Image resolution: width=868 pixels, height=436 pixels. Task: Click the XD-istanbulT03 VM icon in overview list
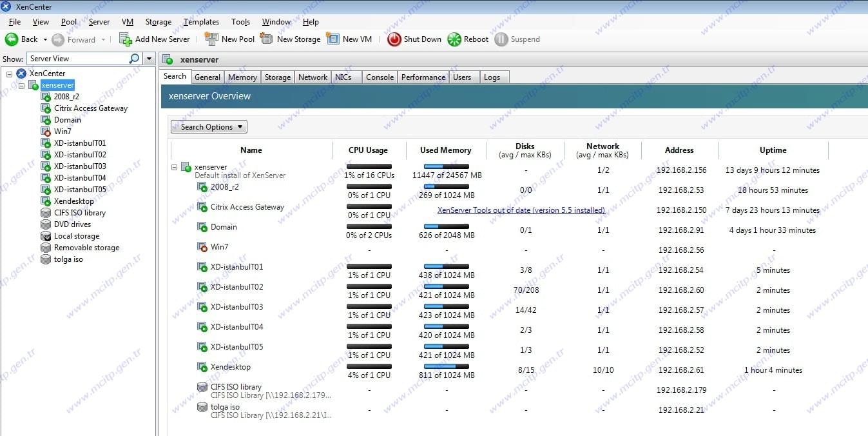202,307
